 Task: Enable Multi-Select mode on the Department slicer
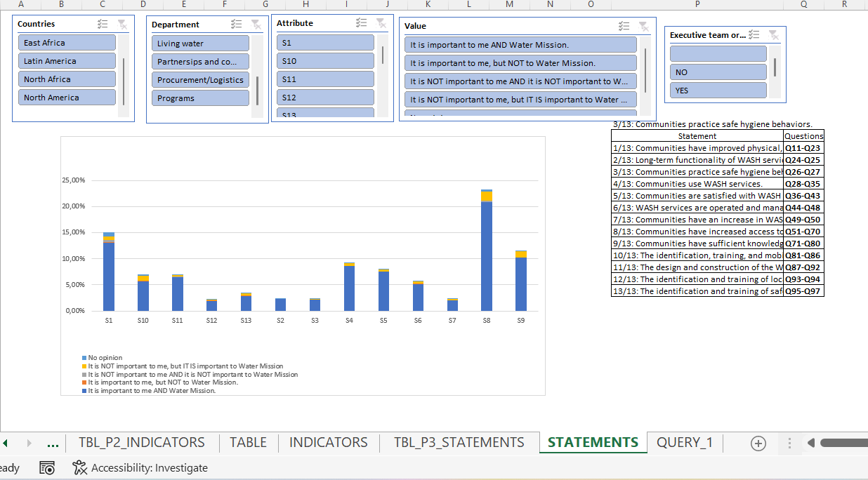(x=237, y=23)
